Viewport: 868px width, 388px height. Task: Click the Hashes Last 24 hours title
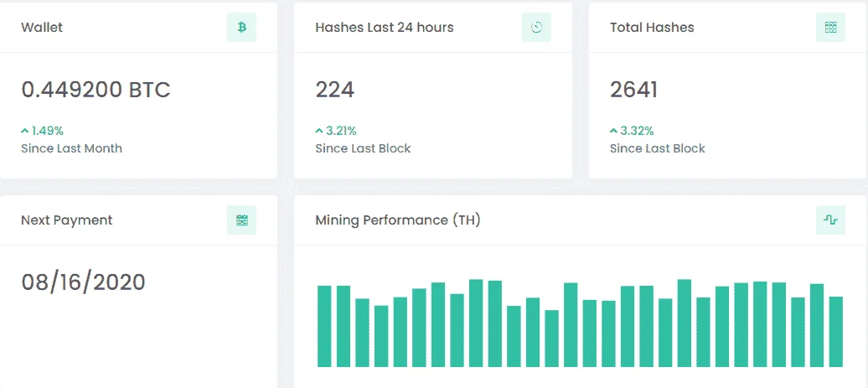(x=385, y=27)
